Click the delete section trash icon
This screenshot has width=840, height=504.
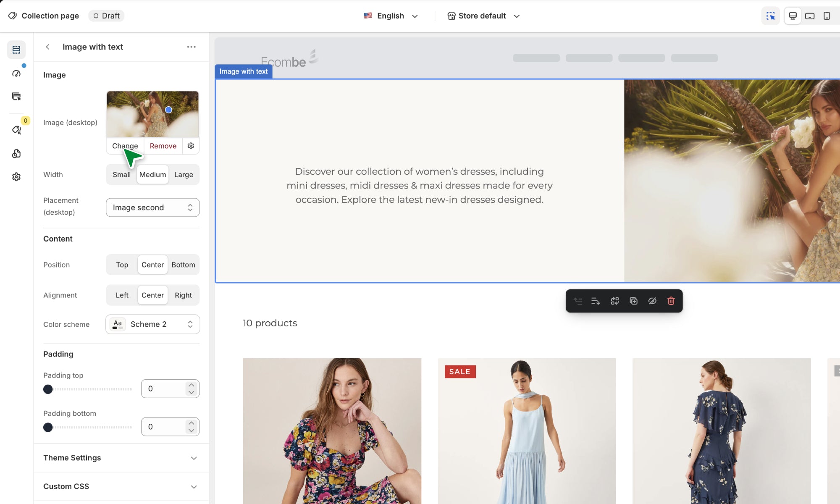pyautogui.click(x=671, y=301)
